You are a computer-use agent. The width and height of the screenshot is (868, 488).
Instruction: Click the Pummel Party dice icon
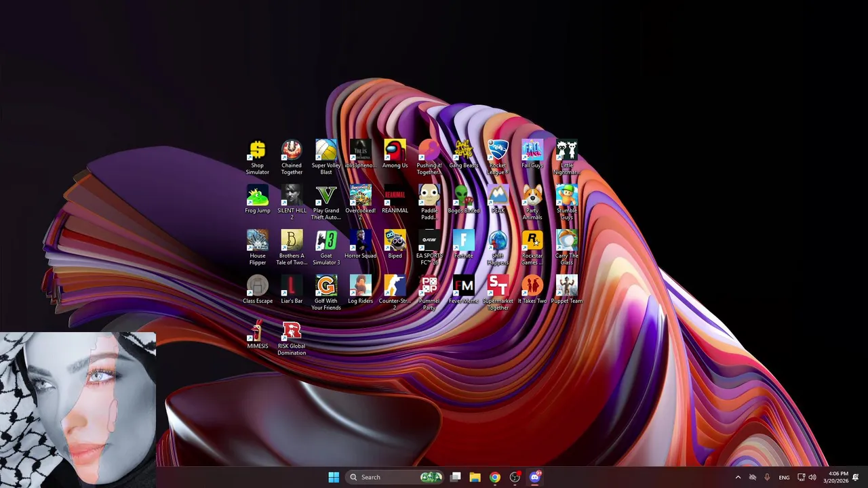(x=429, y=293)
